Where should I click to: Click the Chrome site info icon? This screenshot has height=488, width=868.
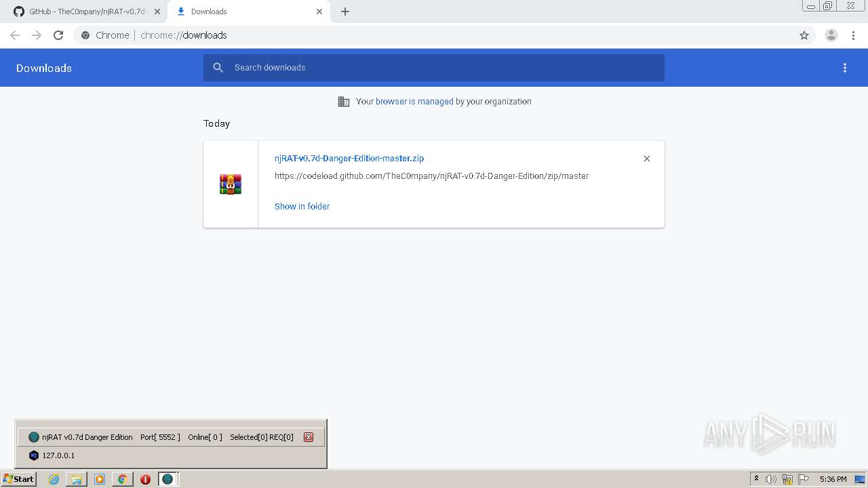85,35
